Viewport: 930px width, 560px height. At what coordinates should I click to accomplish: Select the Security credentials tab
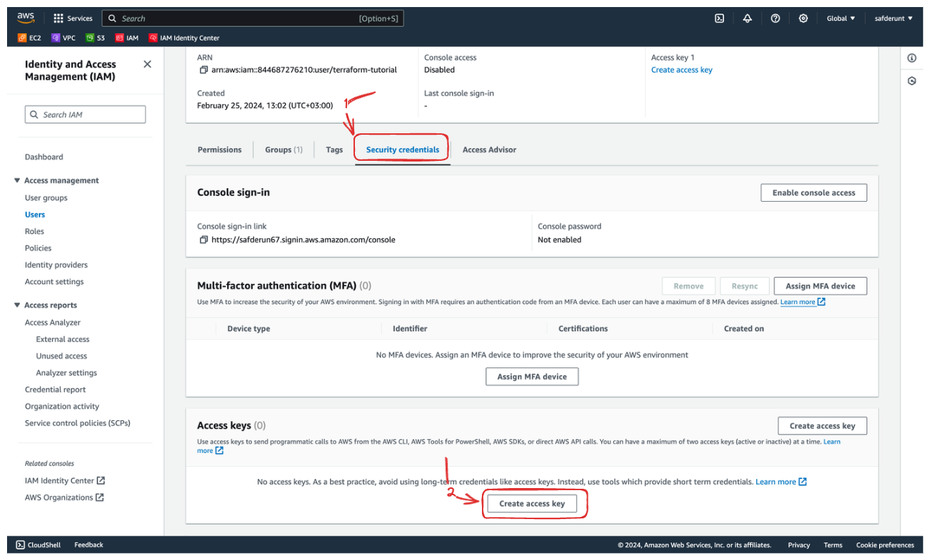pyautogui.click(x=402, y=150)
